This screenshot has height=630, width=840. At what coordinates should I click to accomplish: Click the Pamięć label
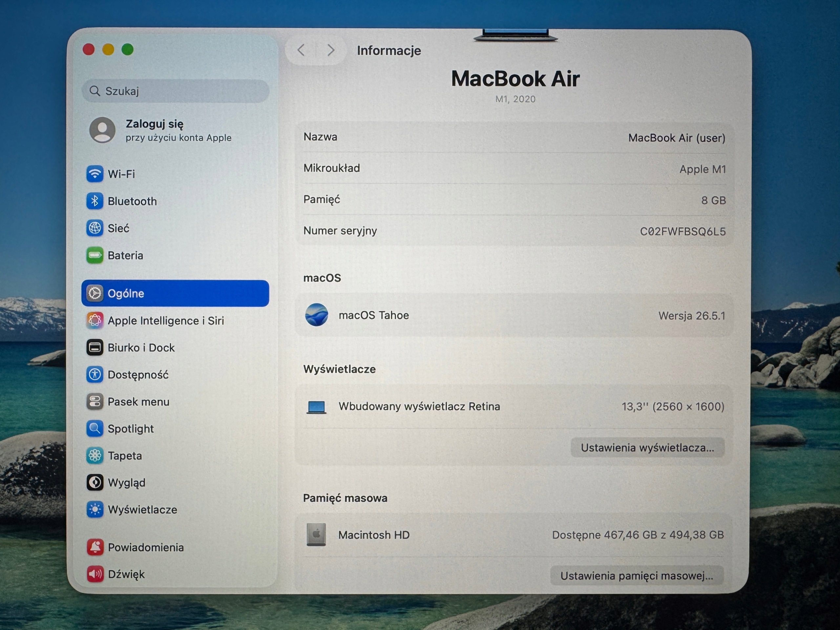click(322, 199)
